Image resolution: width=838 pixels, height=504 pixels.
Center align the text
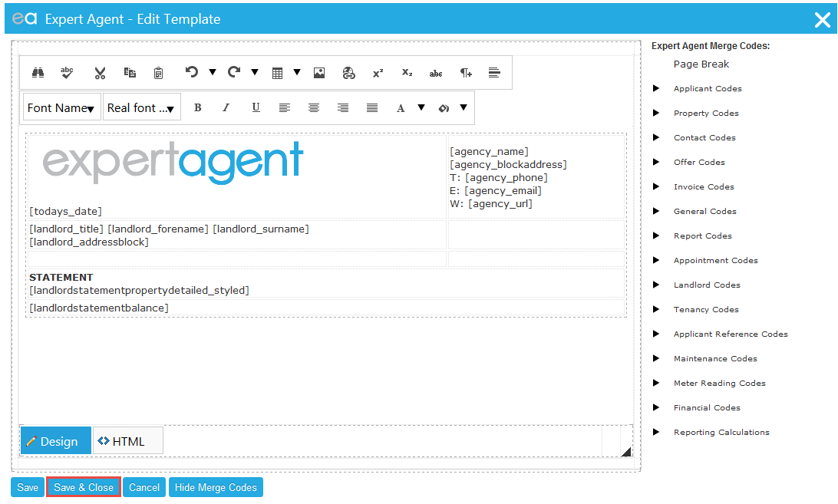click(x=314, y=108)
